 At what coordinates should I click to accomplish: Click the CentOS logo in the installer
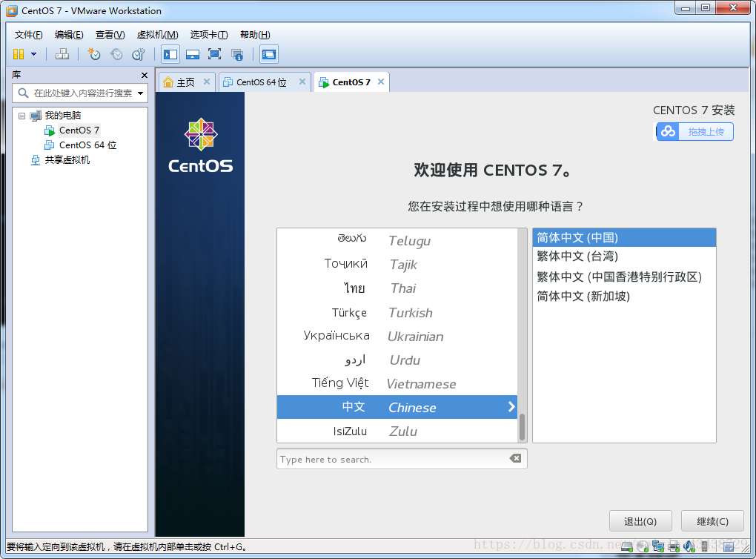click(x=201, y=145)
